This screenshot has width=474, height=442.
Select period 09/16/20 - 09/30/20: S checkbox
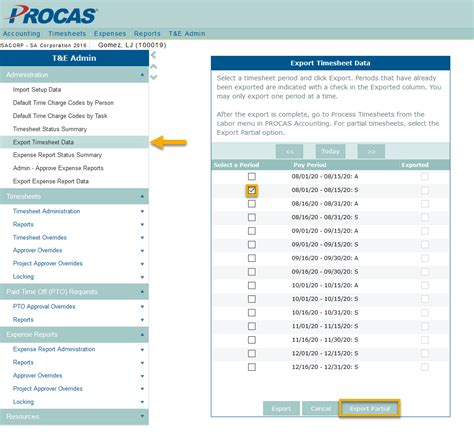coord(252,272)
